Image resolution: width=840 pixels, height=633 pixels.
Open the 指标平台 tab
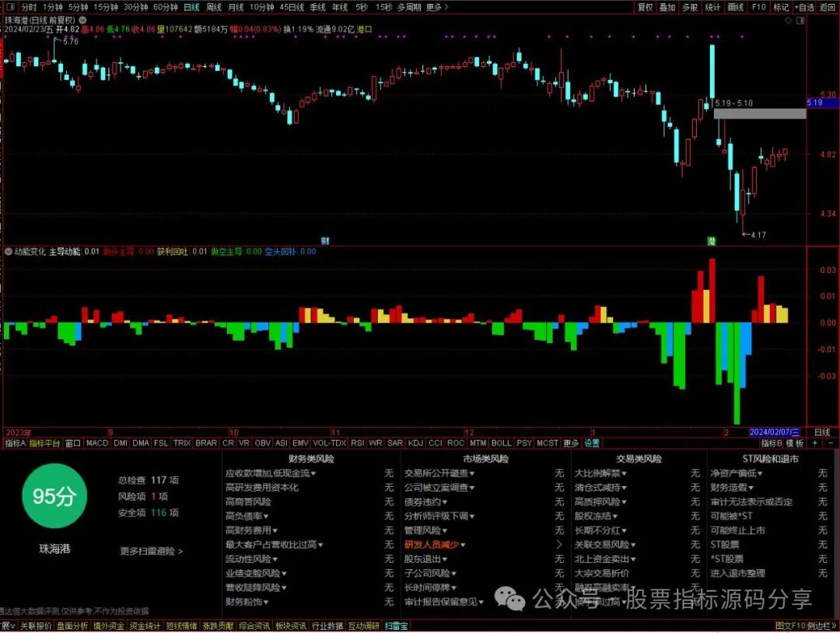[x=44, y=443]
